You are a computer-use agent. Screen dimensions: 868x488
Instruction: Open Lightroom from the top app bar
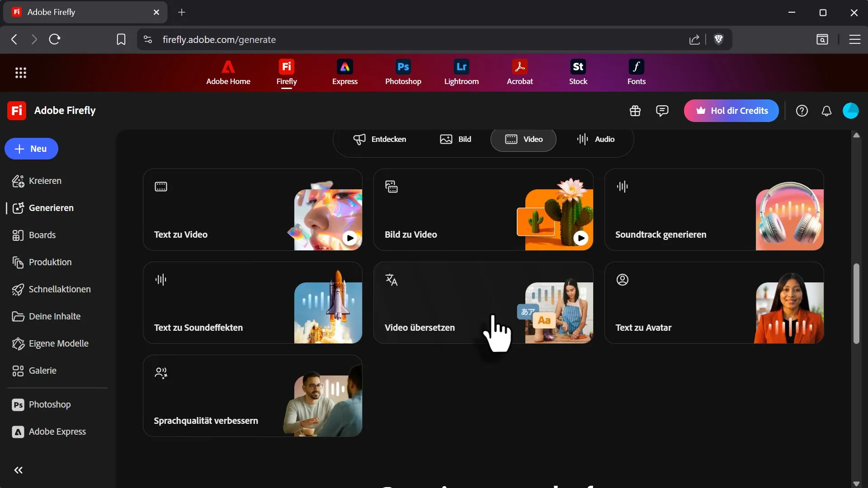pyautogui.click(x=461, y=72)
